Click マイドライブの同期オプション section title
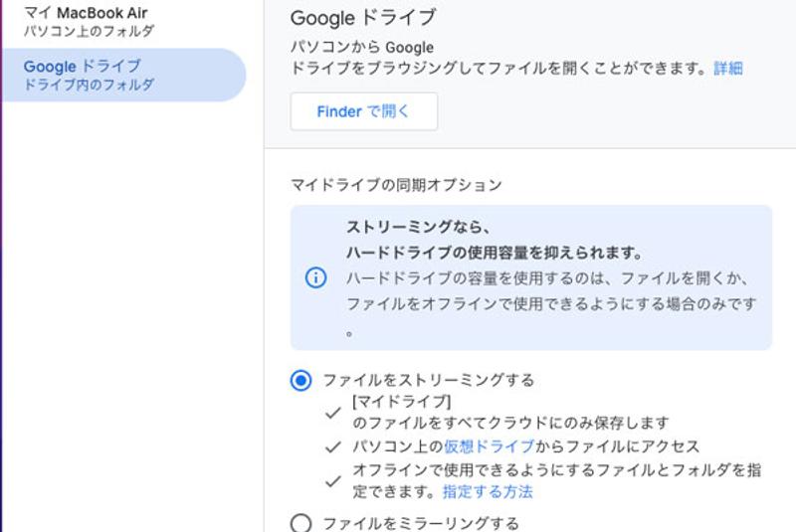The width and height of the screenshot is (796, 532). click(x=396, y=185)
